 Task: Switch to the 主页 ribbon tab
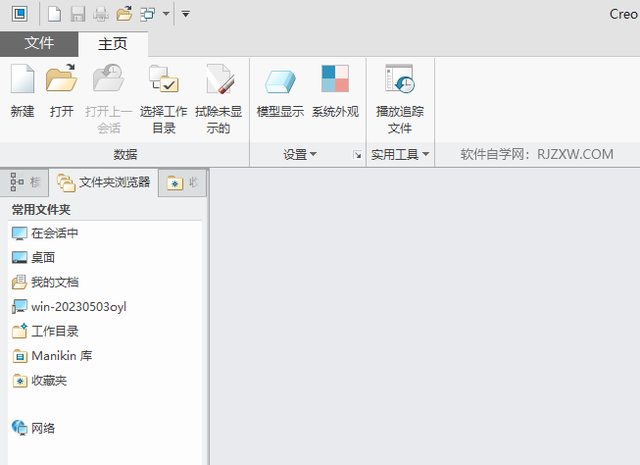[x=113, y=44]
